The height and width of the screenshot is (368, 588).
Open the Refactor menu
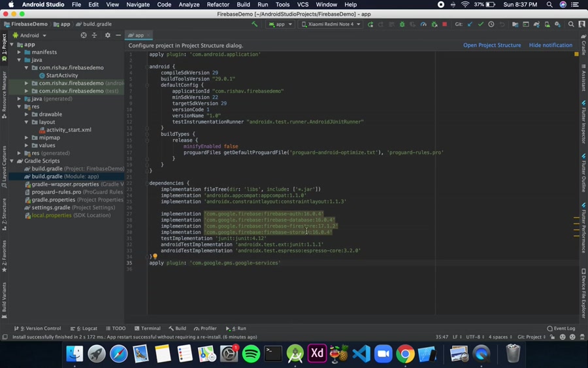[x=218, y=5]
